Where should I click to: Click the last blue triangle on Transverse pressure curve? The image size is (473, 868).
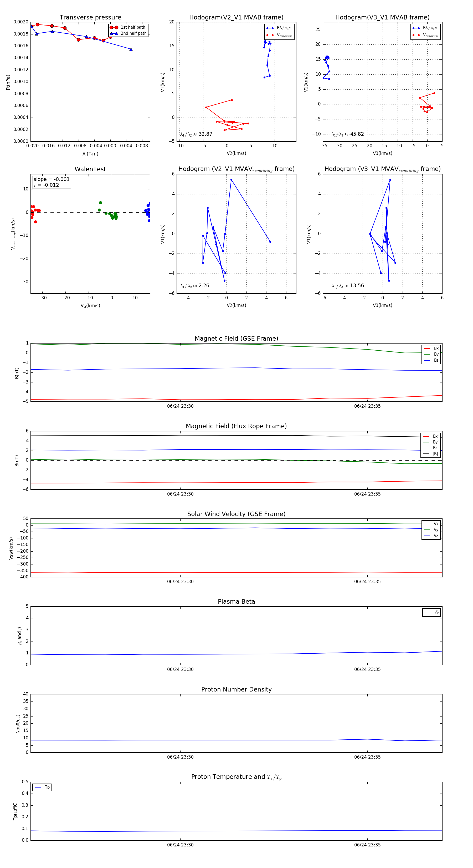131,49
